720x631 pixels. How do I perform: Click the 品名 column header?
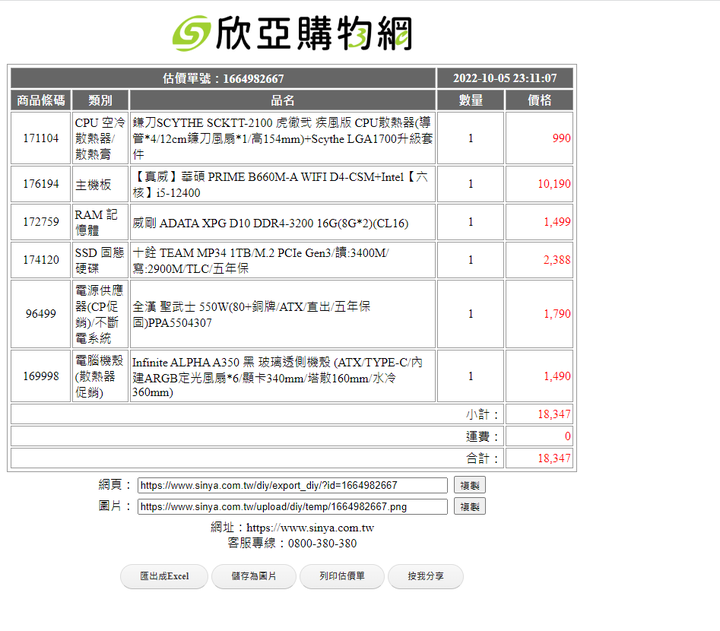click(x=282, y=100)
